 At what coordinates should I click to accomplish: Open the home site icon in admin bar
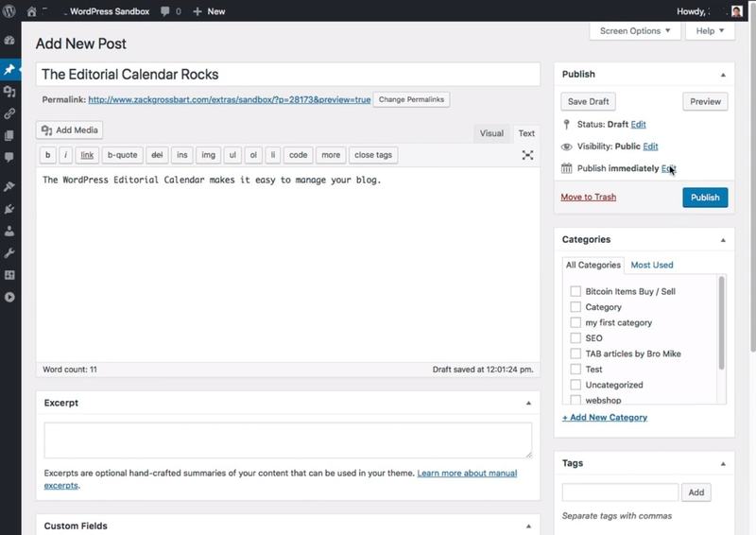32,11
